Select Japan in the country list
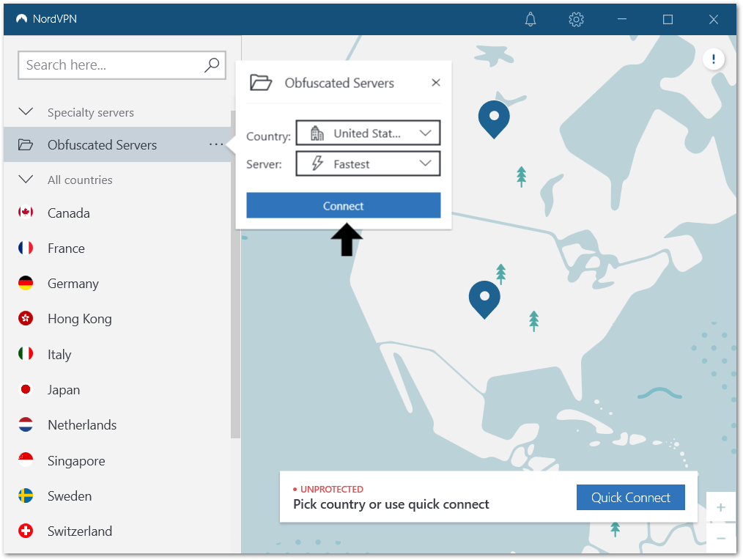The width and height of the screenshot is (743, 560). tap(117, 390)
